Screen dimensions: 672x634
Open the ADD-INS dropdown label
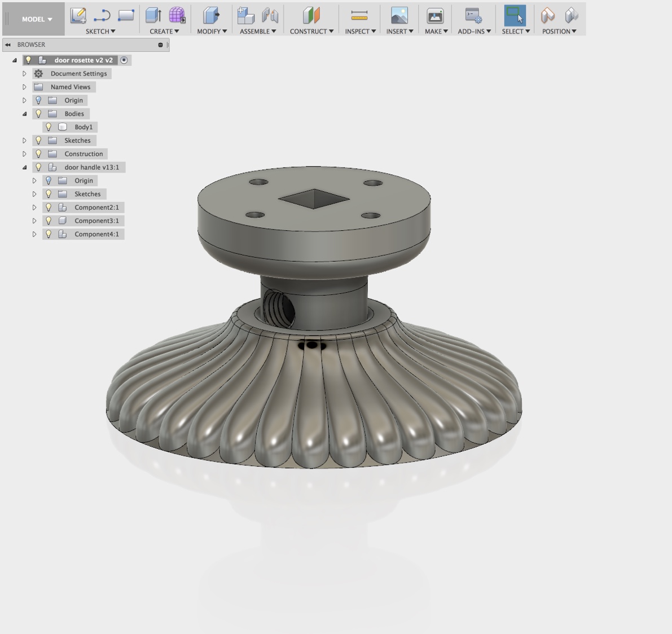click(x=474, y=31)
